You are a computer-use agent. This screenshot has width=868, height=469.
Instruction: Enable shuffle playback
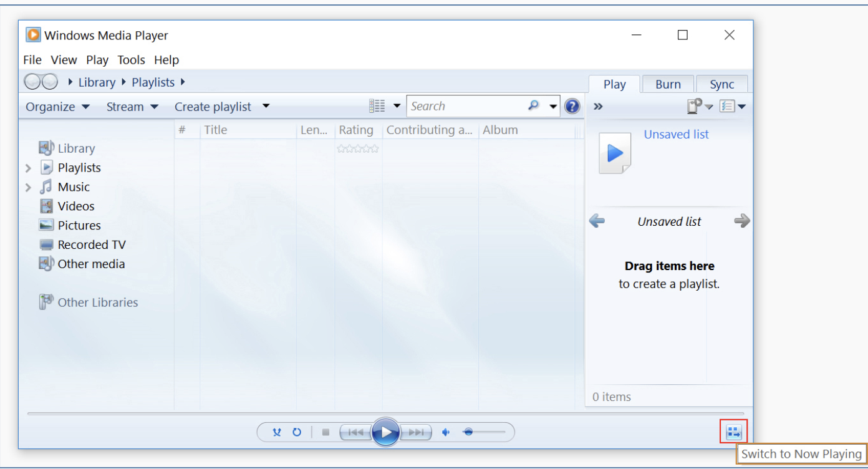tap(276, 432)
